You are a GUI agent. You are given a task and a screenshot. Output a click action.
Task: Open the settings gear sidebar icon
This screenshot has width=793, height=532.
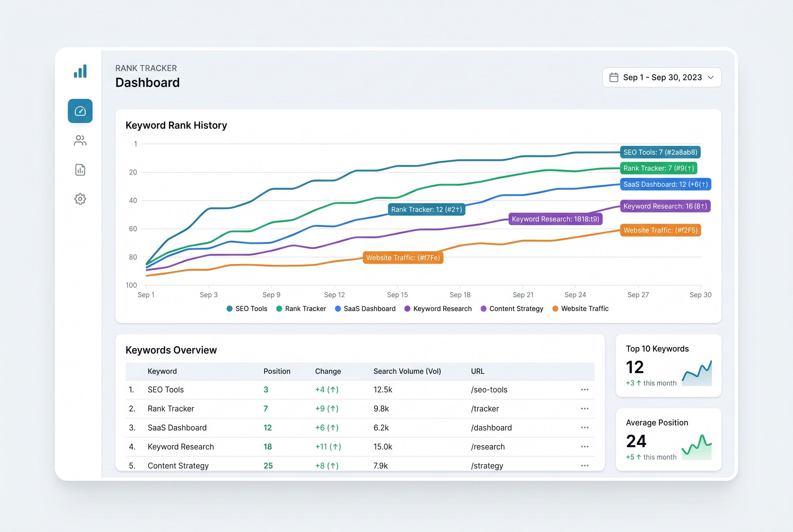[x=80, y=199]
